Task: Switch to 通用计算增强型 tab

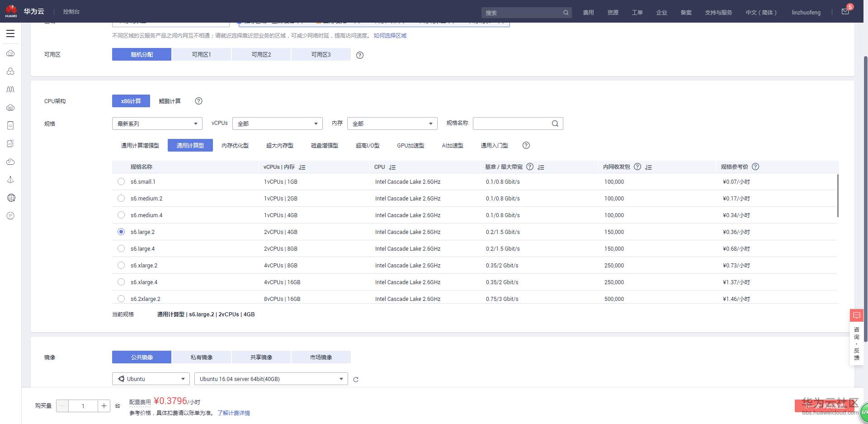Action: click(140, 145)
